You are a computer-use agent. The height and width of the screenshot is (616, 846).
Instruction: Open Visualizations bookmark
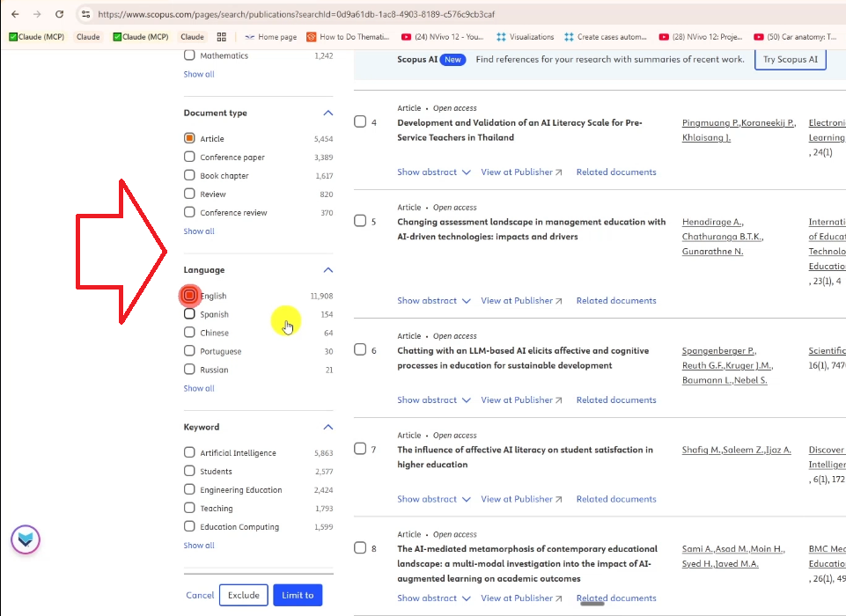[x=525, y=37]
